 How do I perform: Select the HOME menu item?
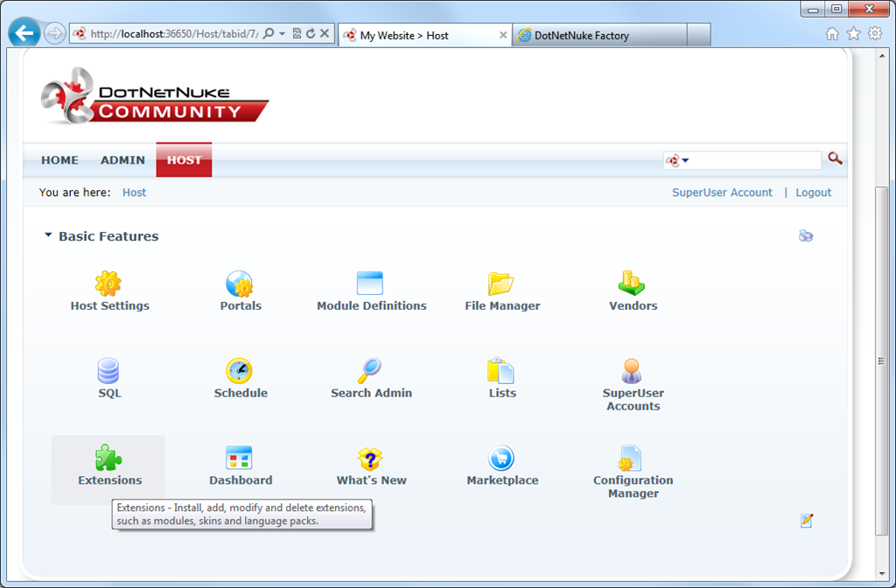(60, 160)
